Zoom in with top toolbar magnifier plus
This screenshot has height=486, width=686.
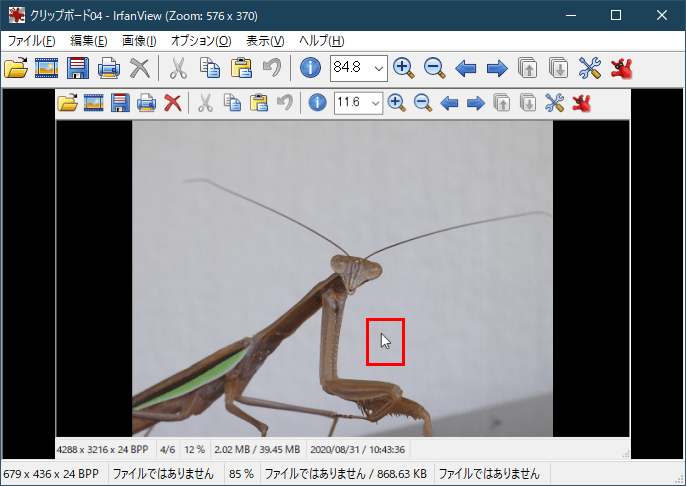tap(404, 68)
